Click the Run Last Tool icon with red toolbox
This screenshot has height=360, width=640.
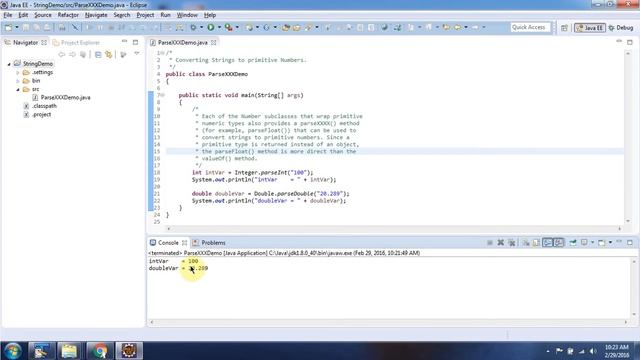229,27
